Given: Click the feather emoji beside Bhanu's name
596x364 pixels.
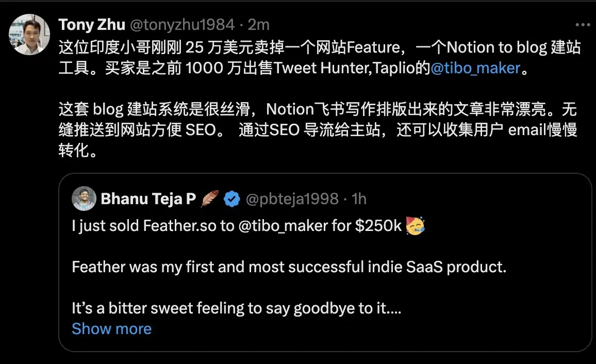Looking at the screenshot, I should (x=209, y=198).
